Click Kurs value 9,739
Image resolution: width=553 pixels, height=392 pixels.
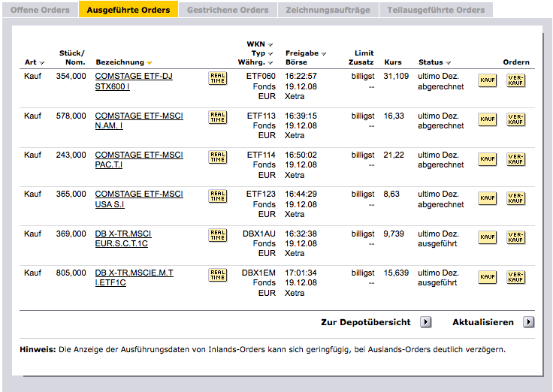click(x=394, y=234)
